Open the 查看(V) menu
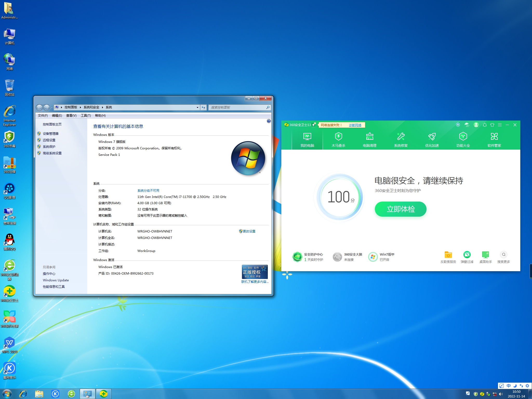The width and height of the screenshot is (532, 399). tap(71, 116)
